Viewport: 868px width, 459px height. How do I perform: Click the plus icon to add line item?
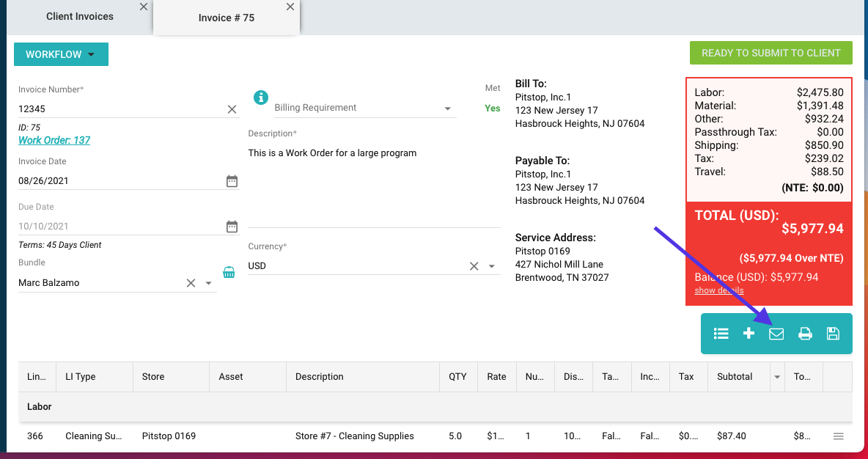click(x=749, y=334)
